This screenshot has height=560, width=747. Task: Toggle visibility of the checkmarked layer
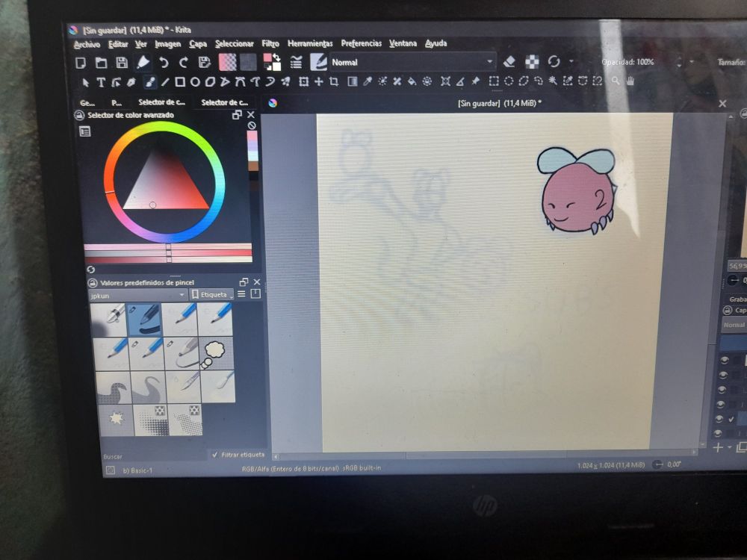point(719,419)
